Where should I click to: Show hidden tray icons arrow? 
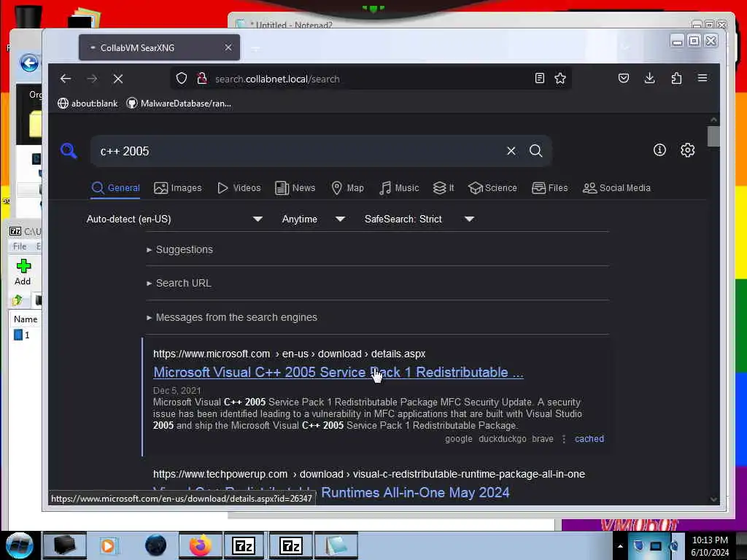click(x=620, y=546)
